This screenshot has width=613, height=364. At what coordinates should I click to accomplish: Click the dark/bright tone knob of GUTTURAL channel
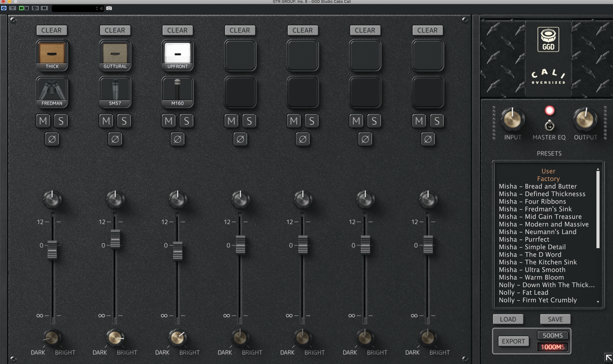coord(115,338)
